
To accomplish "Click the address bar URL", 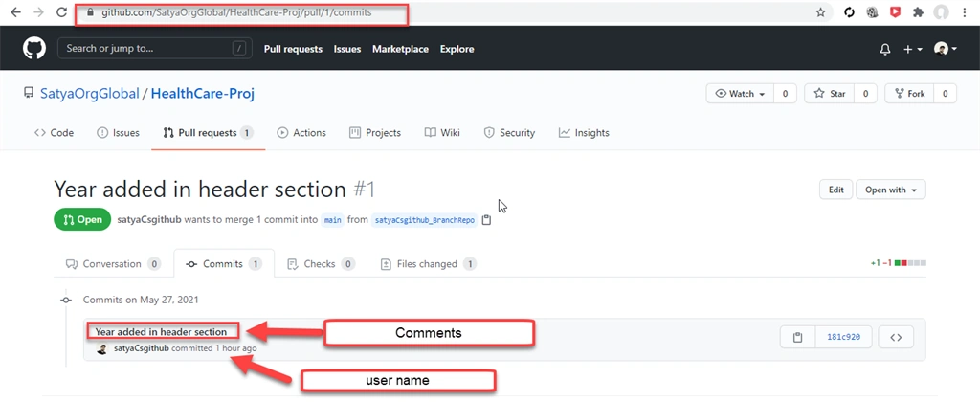I will tap(237, 12).
